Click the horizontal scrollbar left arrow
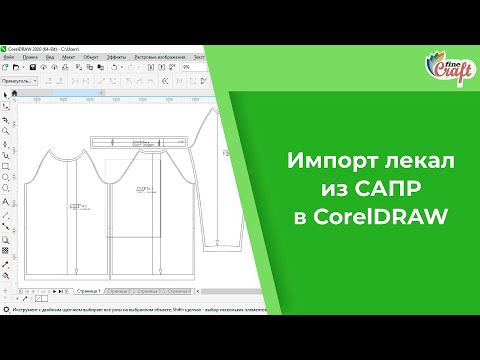The height and width of the screenshot is (360, 480). [x=198, y=291]
